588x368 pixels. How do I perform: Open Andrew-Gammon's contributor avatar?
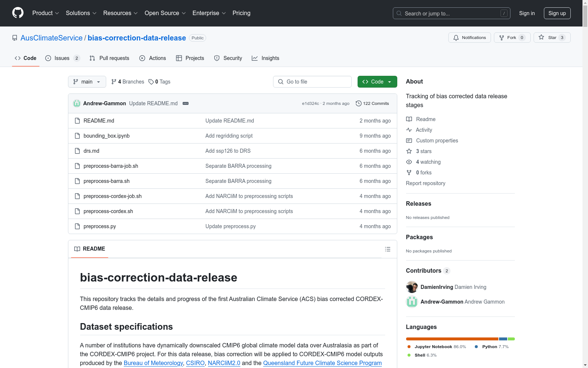pyautogui.click(x=412, y=302)
